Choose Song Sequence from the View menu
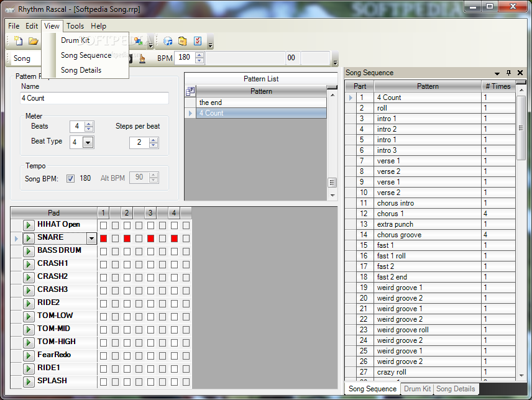This screenshot has width=532, height=400. click(x=86, y=55)
